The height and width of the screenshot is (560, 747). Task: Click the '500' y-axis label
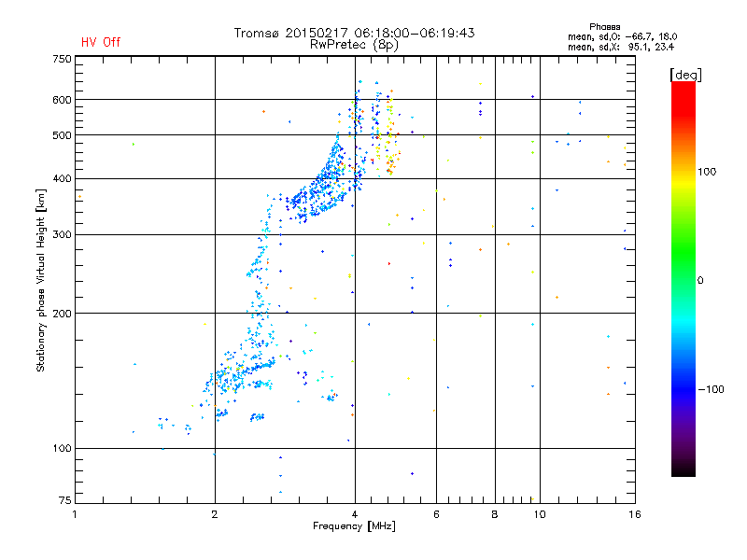click(62, 135)
